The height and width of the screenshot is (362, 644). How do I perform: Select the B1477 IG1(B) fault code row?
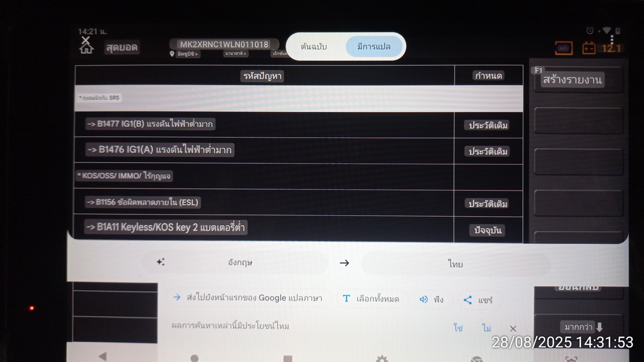point(299,124)
